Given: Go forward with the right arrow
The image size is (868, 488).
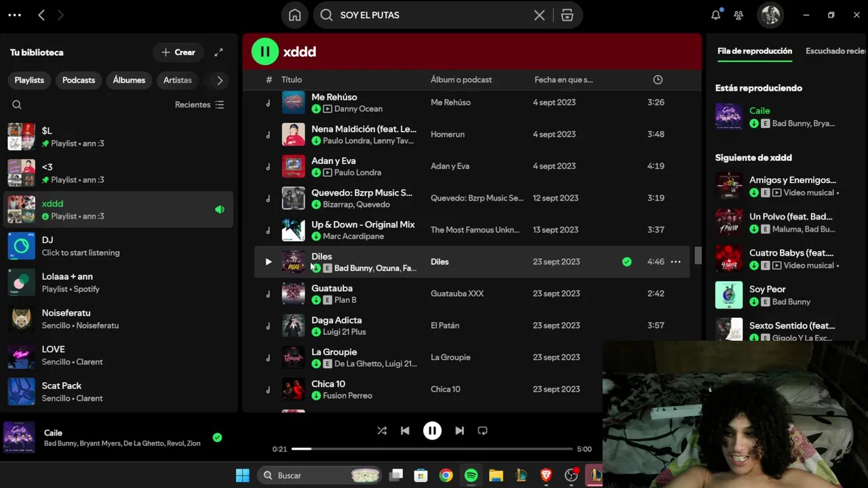Looking at the screenshot, I should pyautogui.click(x=60, y=15).
